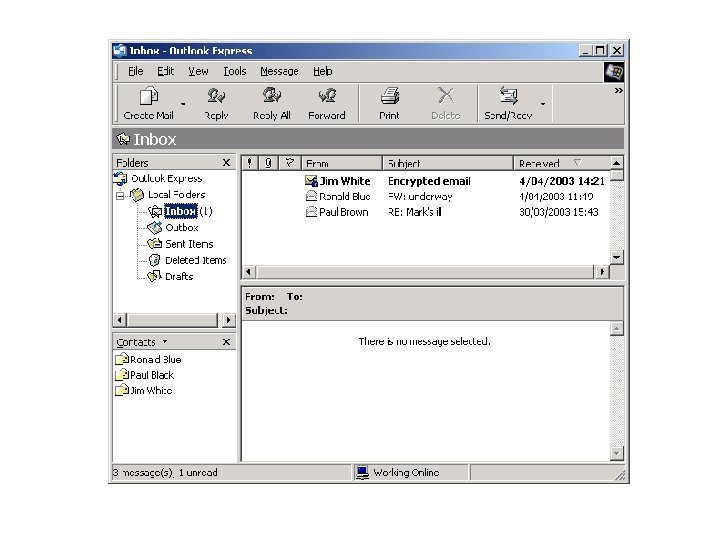Image resolution: width=720 pixels, height=540 pixels.
Task: Click the Create Mail toolbar icon
Action: [149, 96]
